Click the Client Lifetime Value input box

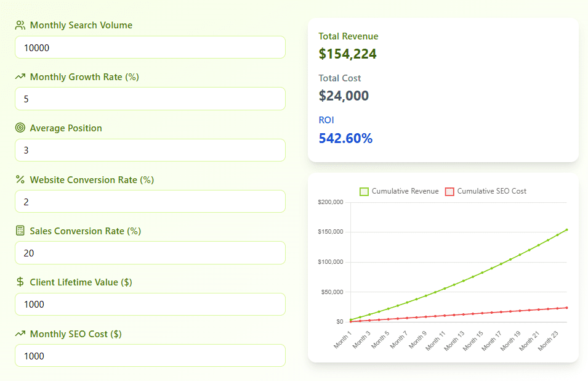tap(150, 304)
